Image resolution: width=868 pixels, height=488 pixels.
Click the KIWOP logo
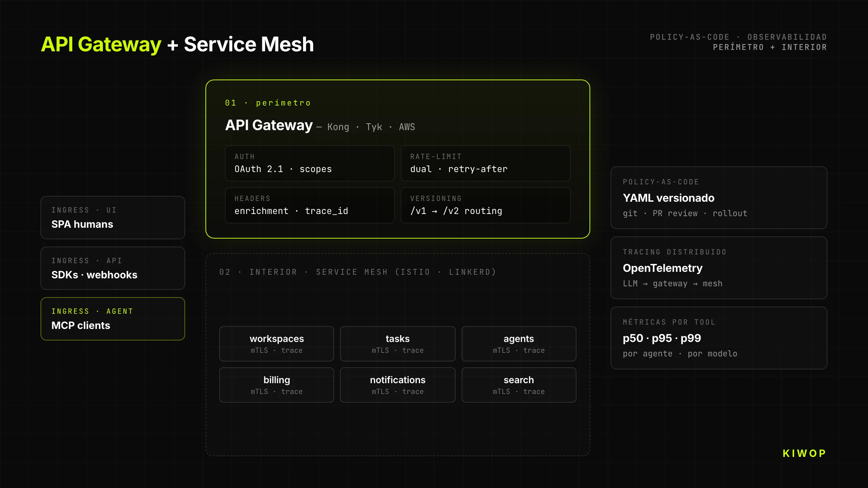click(x=804, y=454)
